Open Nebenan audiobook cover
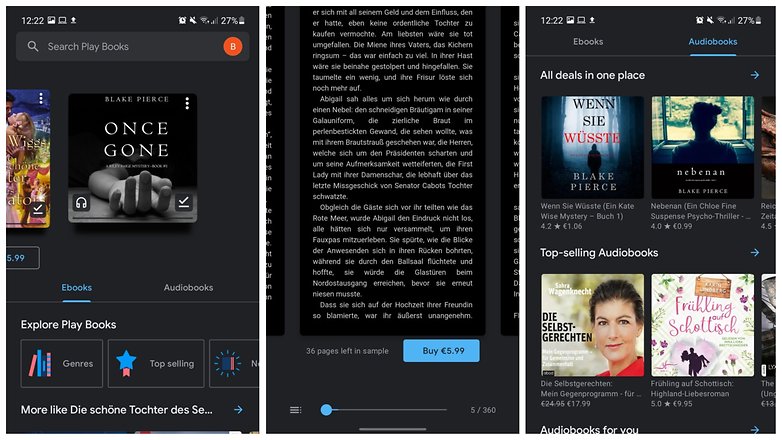782x440 pixels. tap(702, 148)
